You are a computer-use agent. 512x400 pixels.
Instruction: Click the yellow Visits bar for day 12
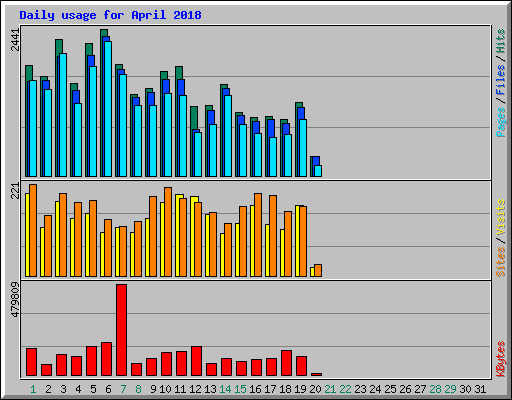pyautogui.click(x=193, y=236)
